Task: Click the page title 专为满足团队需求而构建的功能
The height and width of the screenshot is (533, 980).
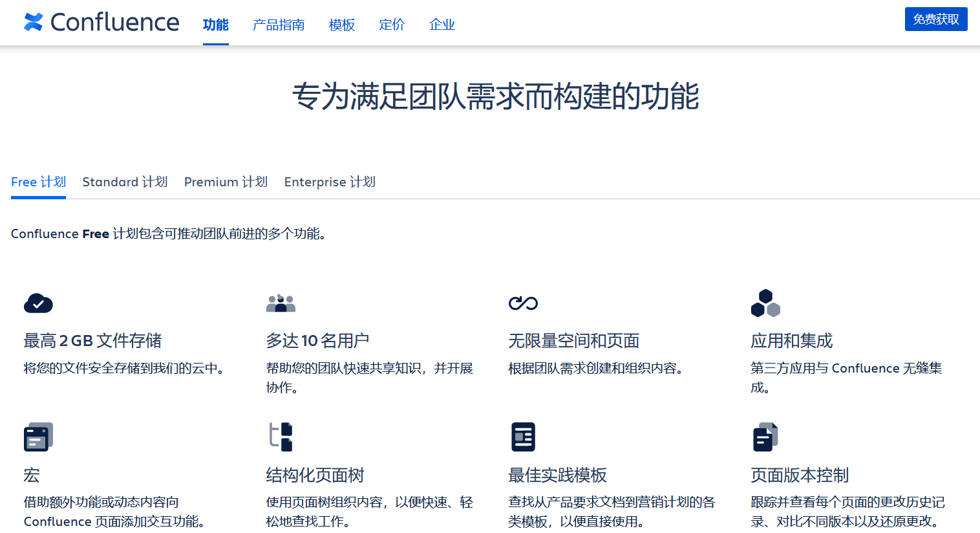Action: [495, 96]
